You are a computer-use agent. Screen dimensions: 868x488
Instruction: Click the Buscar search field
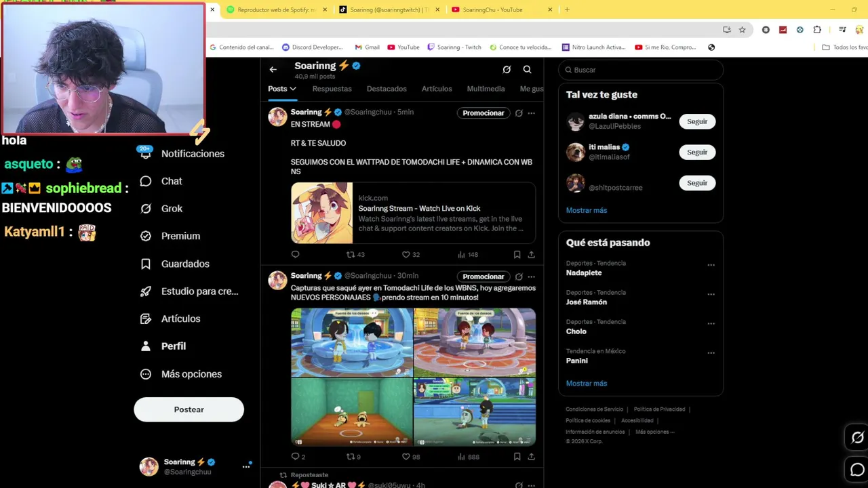coord(641,70)
